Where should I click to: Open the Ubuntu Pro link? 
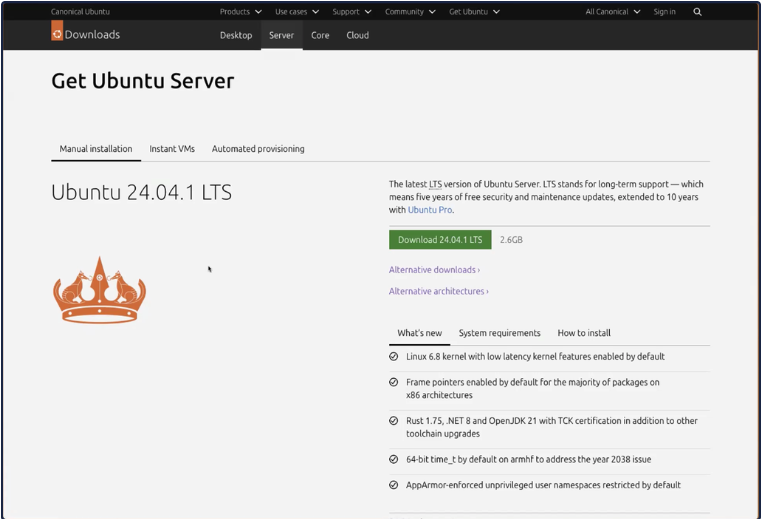(x=430, y=210)
